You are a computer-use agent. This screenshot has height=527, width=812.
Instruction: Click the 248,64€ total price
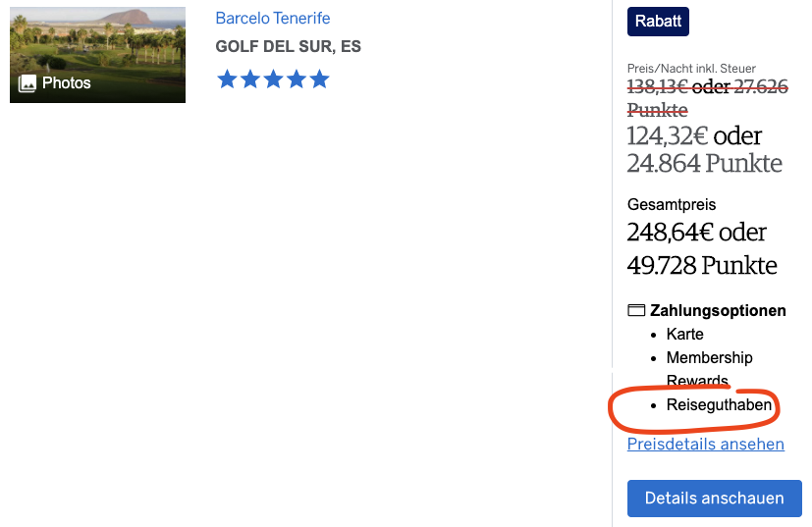(x=670, y=234)
